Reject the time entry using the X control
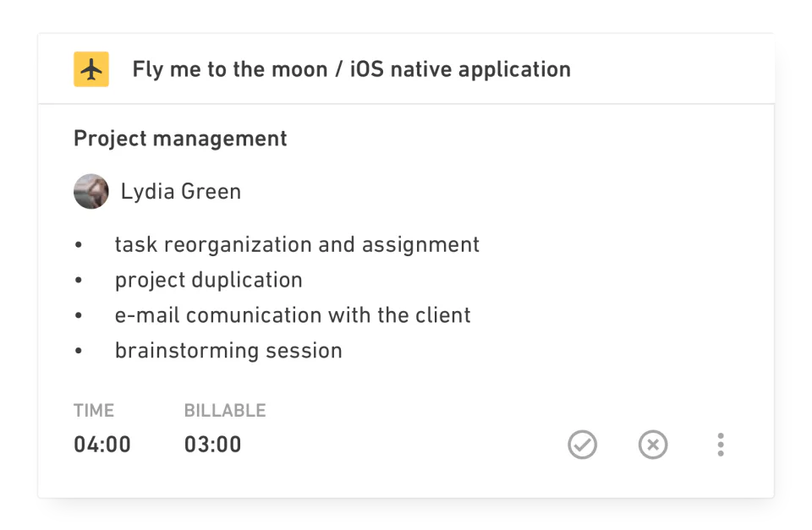The width and height of the screenshot is (812, 530). point(652,444)
